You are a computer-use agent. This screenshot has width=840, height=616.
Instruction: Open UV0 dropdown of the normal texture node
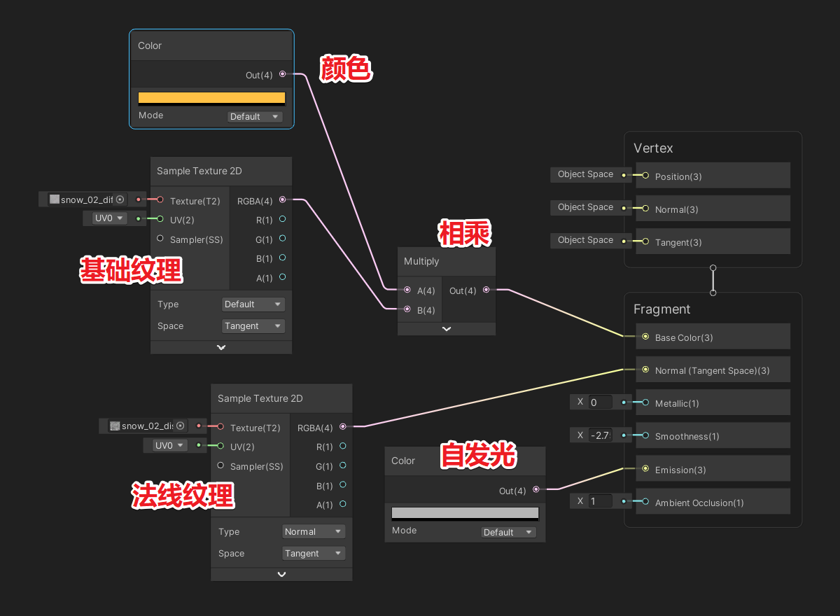[x=170, y=445]
